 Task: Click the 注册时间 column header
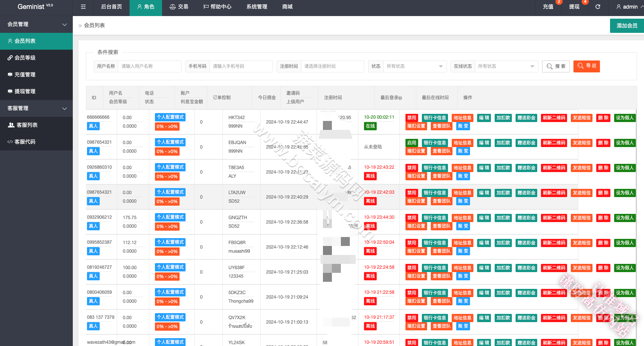(x=333, y=98)
